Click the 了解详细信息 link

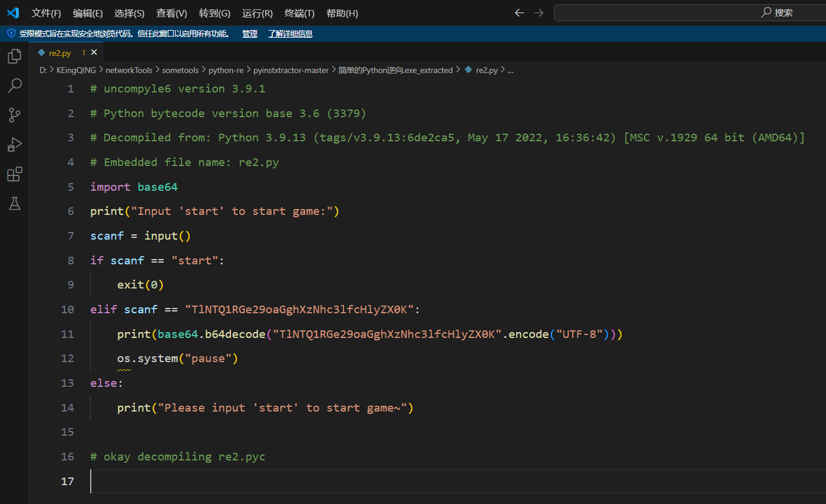coord(290,34)
